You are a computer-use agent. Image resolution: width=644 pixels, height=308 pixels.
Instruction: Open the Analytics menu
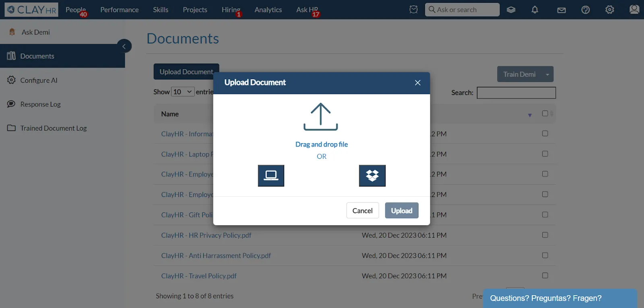(x=268, y=10)
